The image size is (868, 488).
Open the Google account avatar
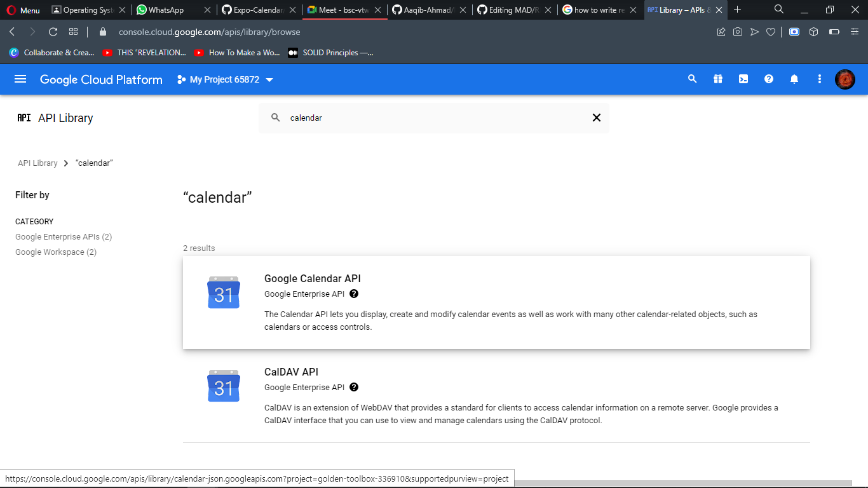[844, 79]
